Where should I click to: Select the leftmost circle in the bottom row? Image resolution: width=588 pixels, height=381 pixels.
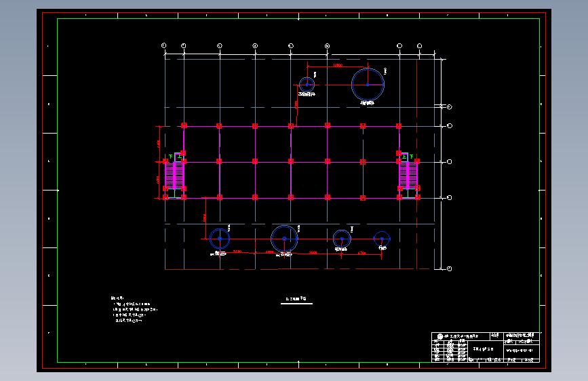point(220,239)
